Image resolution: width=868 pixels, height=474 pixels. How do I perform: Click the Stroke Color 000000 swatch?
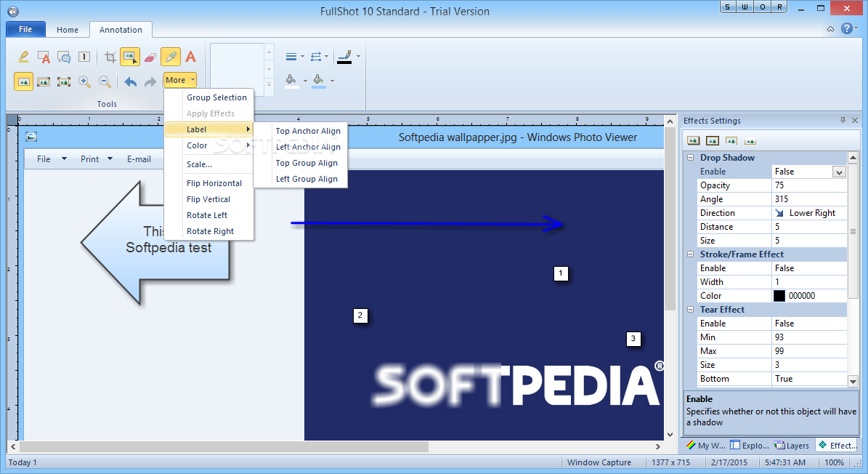pos(779,296)
